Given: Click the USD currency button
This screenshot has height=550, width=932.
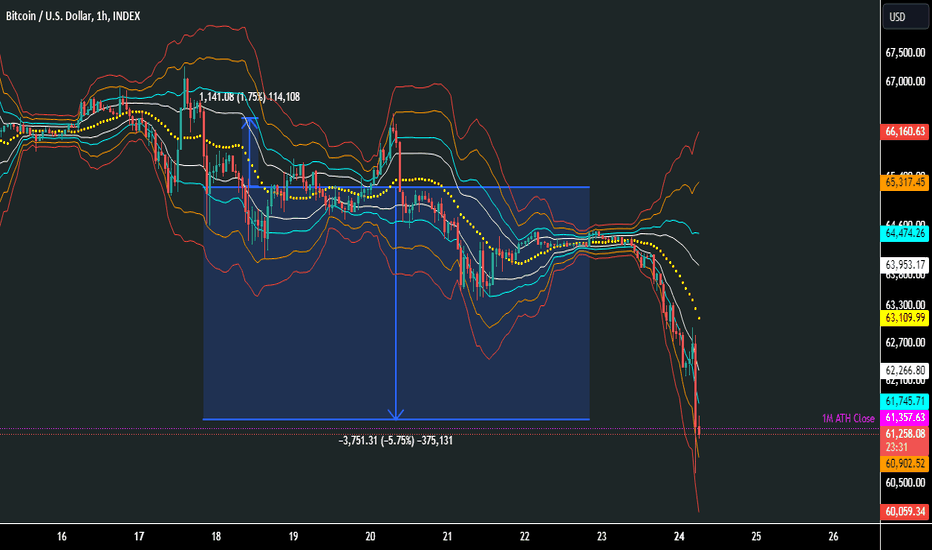Looking at the screenshot, I should pos(906,17).
